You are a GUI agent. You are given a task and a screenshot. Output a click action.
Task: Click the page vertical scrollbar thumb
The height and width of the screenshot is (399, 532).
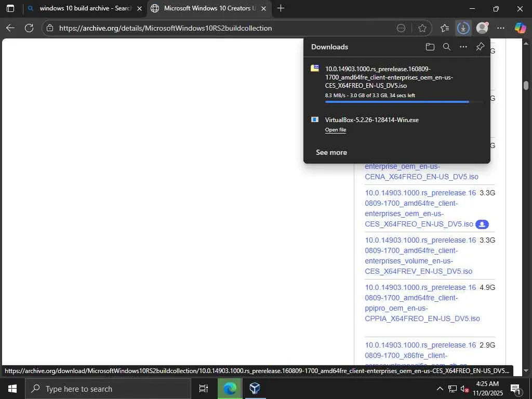(526, 85)
